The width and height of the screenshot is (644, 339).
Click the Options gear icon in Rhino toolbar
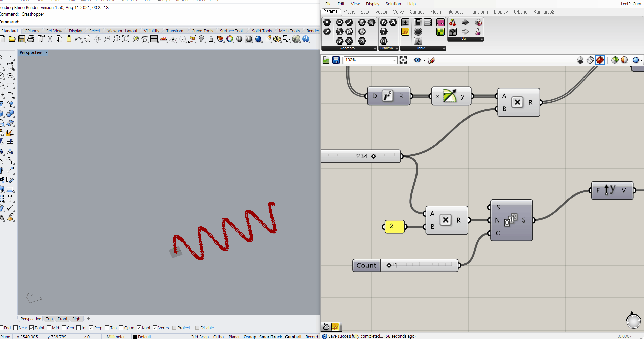277,39
